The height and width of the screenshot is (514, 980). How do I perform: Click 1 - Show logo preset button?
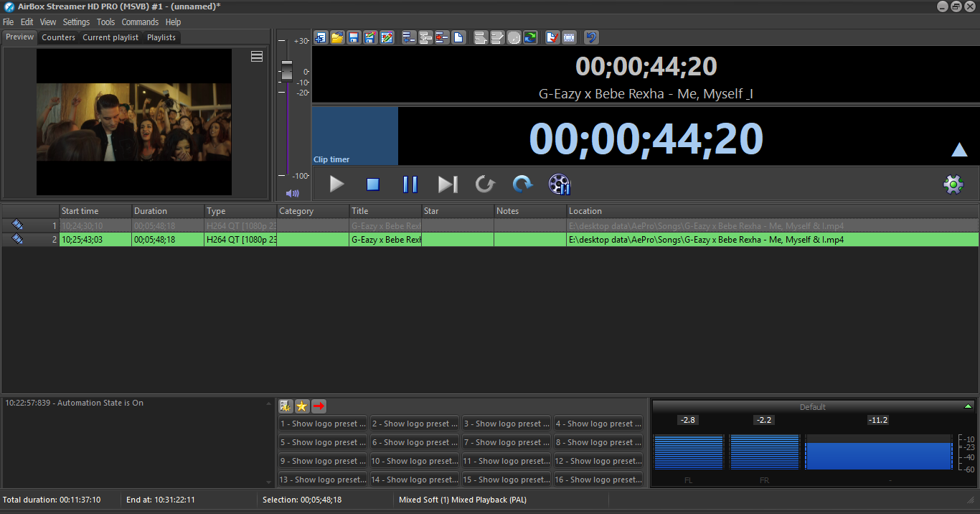(x=323, y=424)
